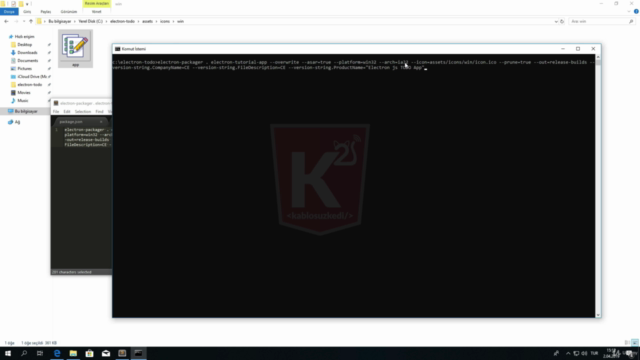The width and height of the screenshot is (640, 360).
Task: Click the TUR language indicator
Action: click(594, 353)
